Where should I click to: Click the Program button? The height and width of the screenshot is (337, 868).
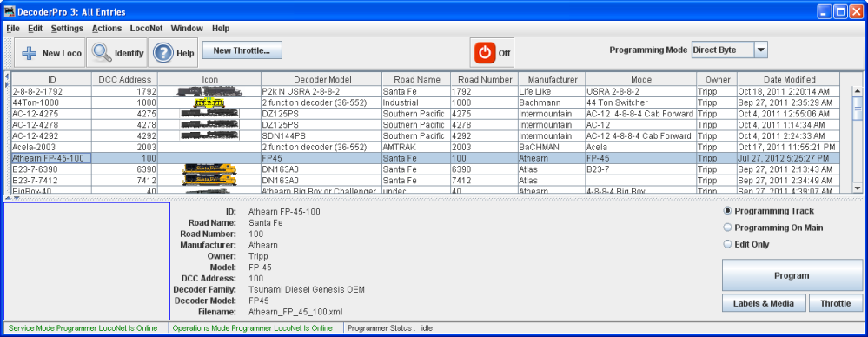[x=792, y=275]
